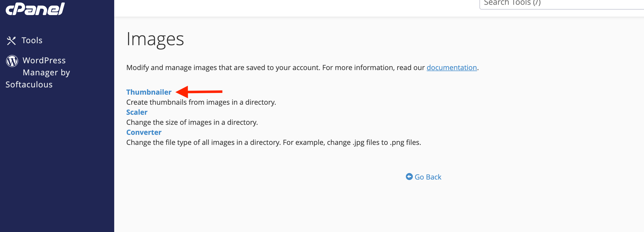The width and height of the screenshot is (644, 232).
Task: Click the cPanel logo in the sidebar
Action: pos(35,9)
